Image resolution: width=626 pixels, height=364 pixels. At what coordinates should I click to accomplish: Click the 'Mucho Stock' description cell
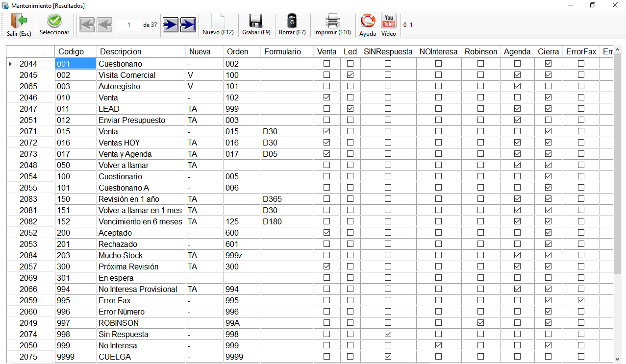[141, 255]
